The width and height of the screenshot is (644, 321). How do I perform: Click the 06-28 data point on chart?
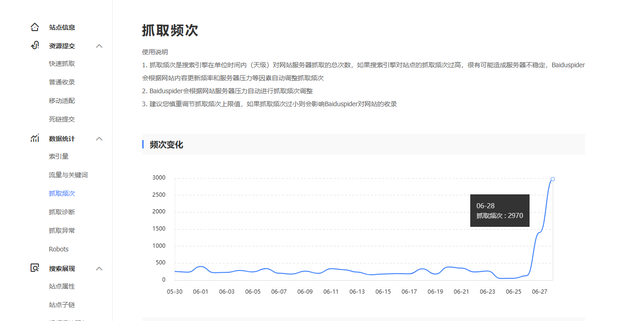pos(553,179)
